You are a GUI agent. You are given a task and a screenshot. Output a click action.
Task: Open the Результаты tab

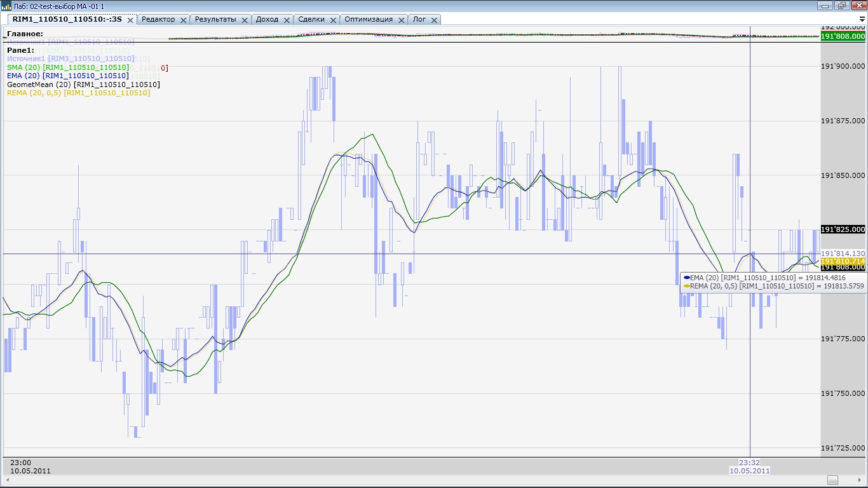coord(215,19)
